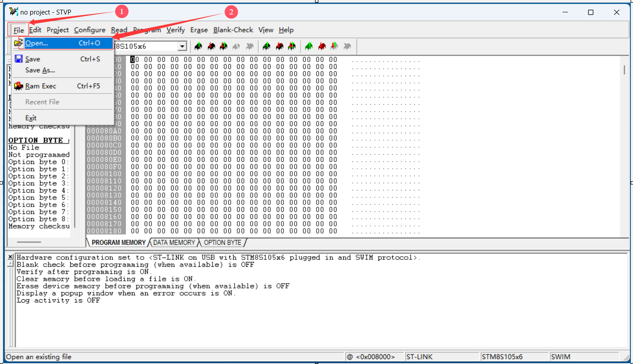The width and height of the screenshot is (633, 364).
Task: Select Save As... from the File menu
Action: click(x=63, y=70)
